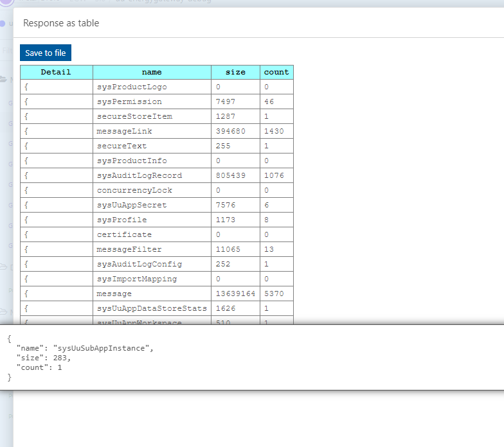Open detail brace for sysAuditLogRecord row
This screenshot has width=504, height=447.
(26, 175)
